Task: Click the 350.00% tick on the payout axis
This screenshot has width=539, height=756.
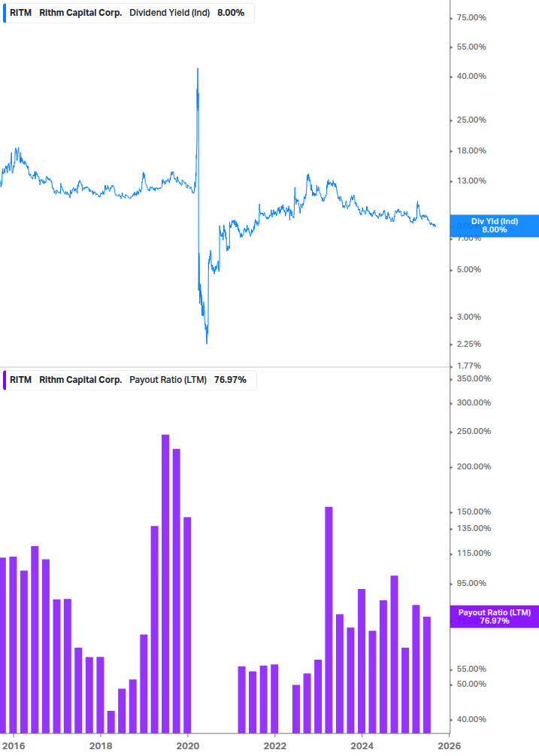Action: tap(474, 378)
